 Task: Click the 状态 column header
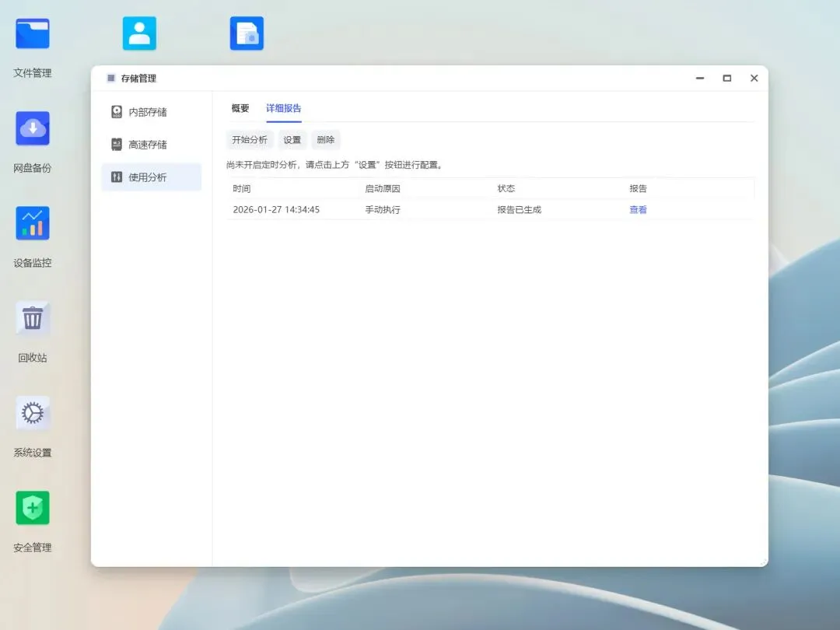tap(506, 188)
